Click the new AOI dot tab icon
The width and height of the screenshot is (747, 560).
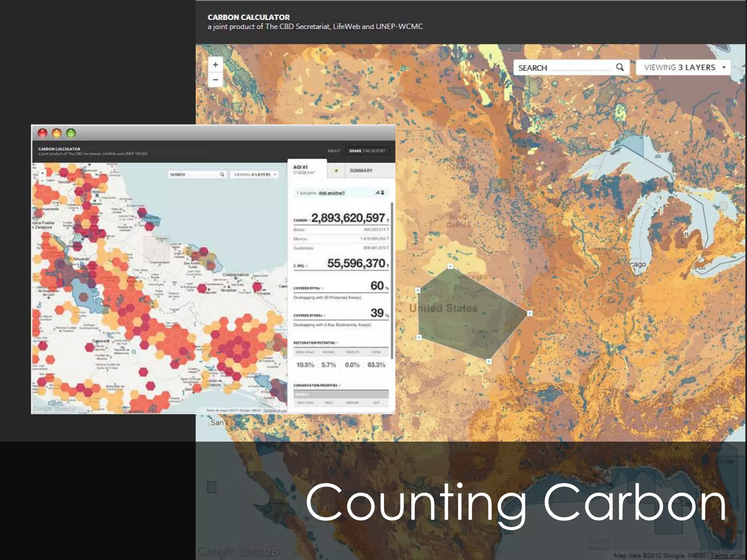336,170
